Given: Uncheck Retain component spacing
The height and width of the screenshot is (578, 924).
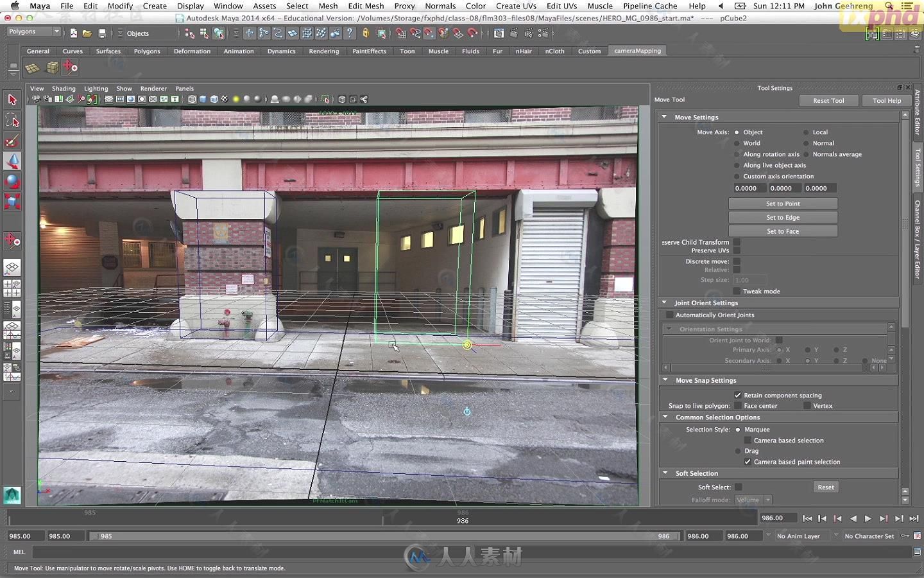Looking at the screenshot, I should tap(737, 395).
